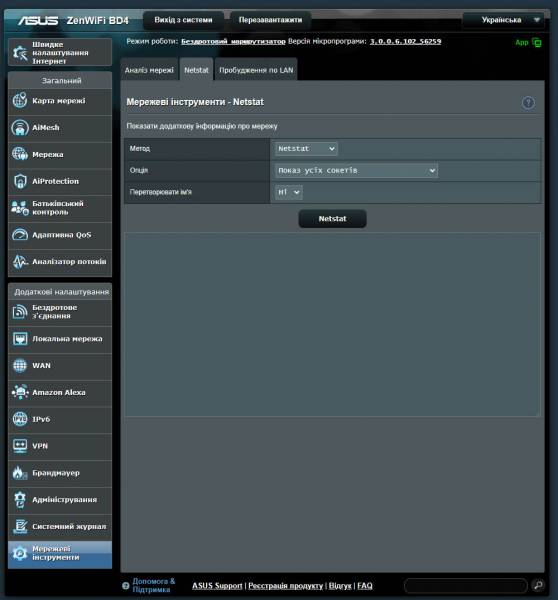Open Системний журнал menu item
The image size is (558, 600).
(60, 527)
